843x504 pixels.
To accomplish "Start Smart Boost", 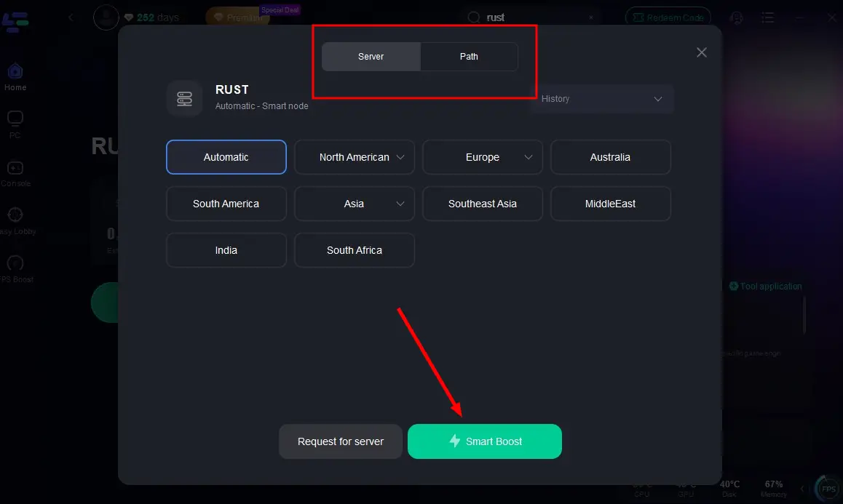I will click(x=484, y=441).
